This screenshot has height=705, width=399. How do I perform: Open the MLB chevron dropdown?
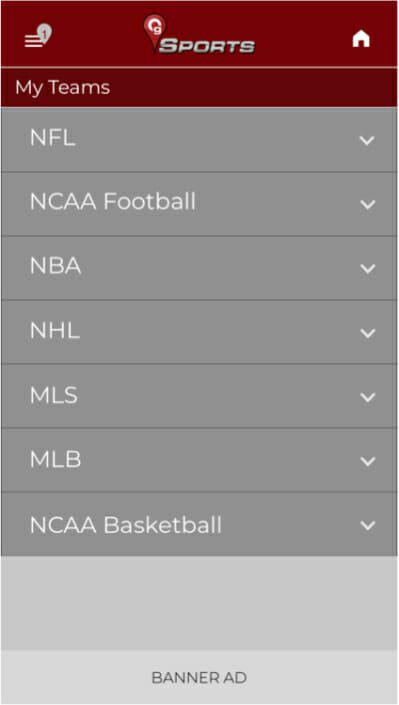tap(368, 461)
